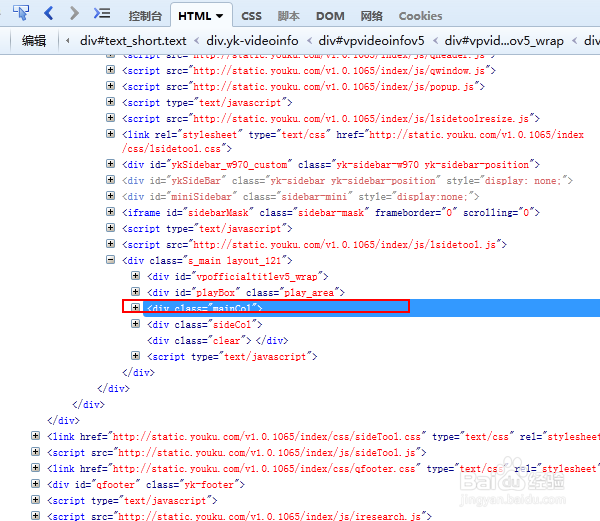Click the forward arrow in Firebug toolbar
600x521 pixels.
click(x=75, y=13)
